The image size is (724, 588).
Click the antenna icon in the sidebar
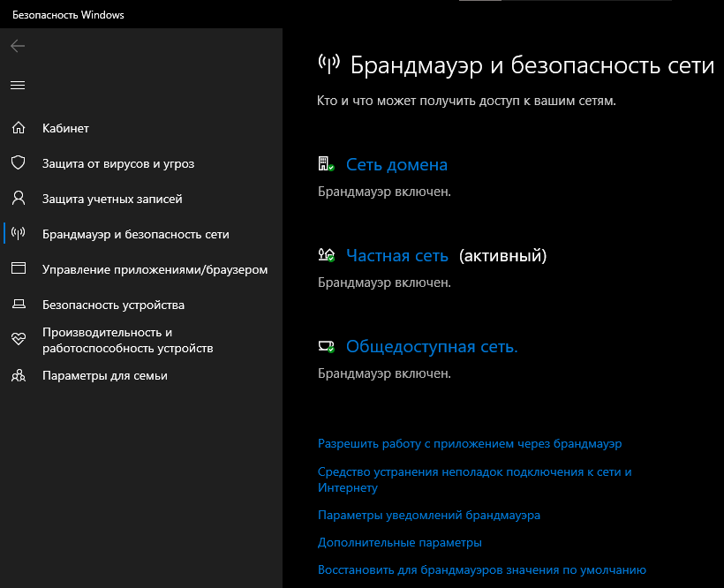point(19,234)
